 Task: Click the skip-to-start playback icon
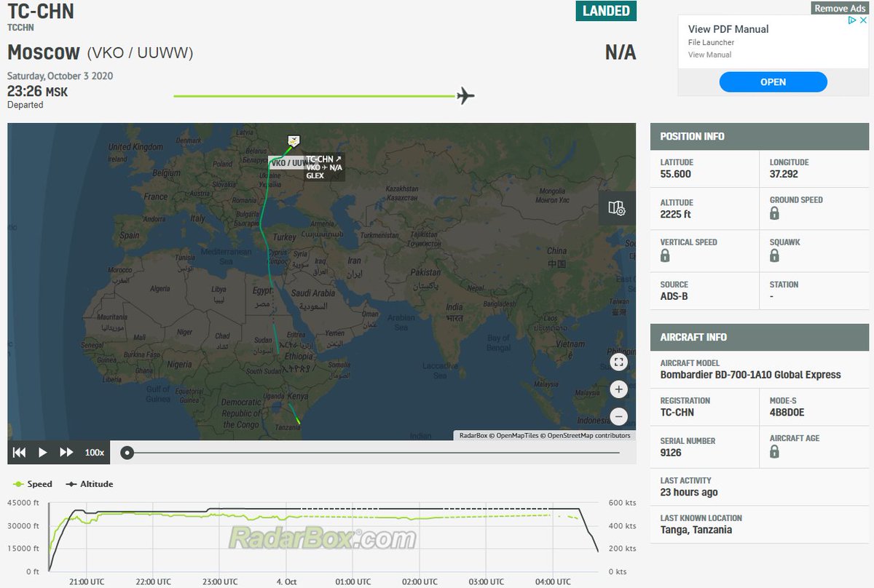point(20,453)
